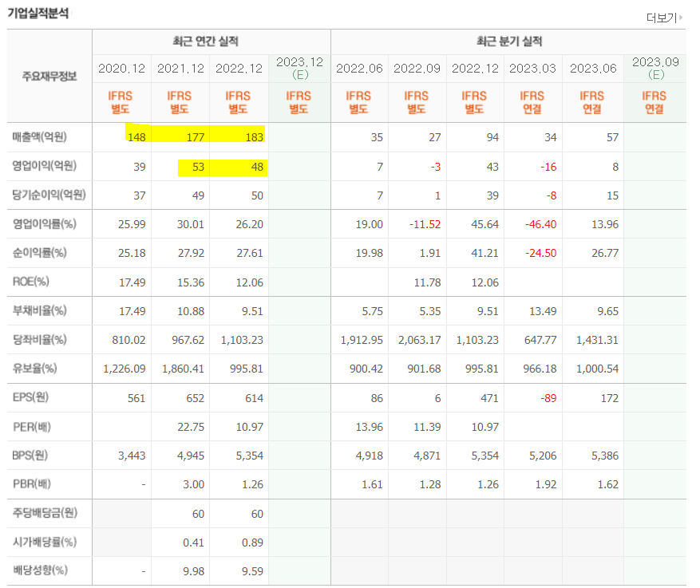Click the 부채비율(%) row label

[x=40, y=310]
